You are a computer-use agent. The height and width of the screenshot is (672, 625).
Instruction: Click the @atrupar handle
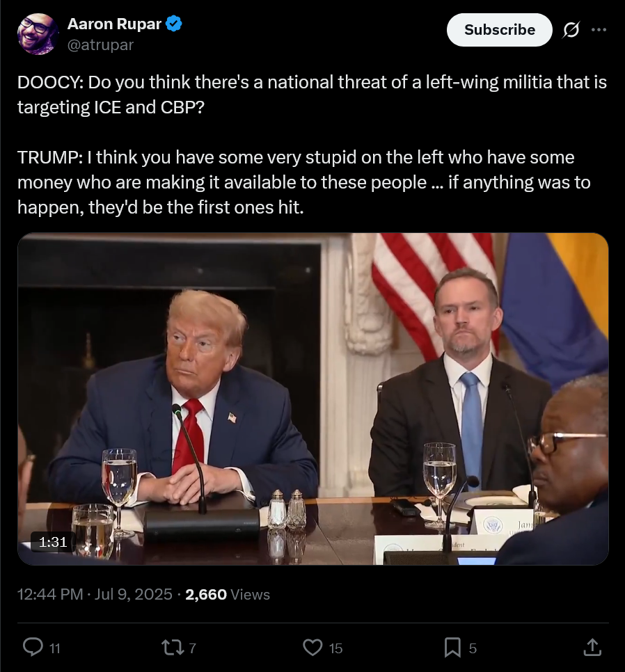point(101,45)
